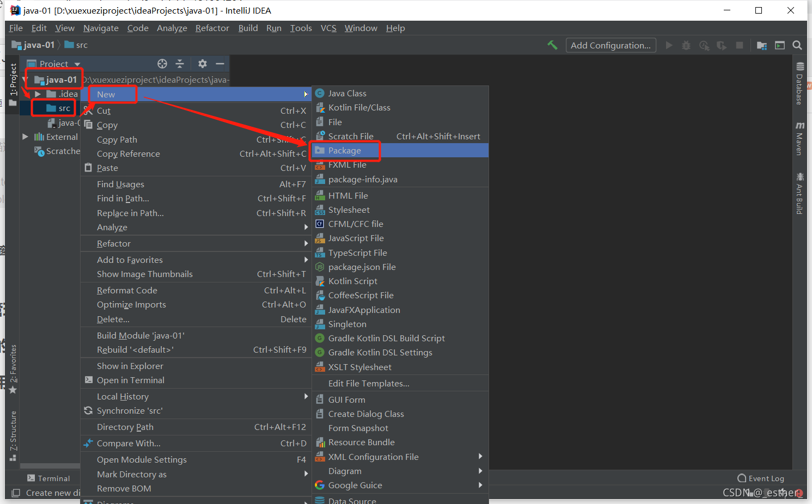Screen dimensions: 812x504
Task: Choose New in the context menu
Action: (x=196, y=94)
